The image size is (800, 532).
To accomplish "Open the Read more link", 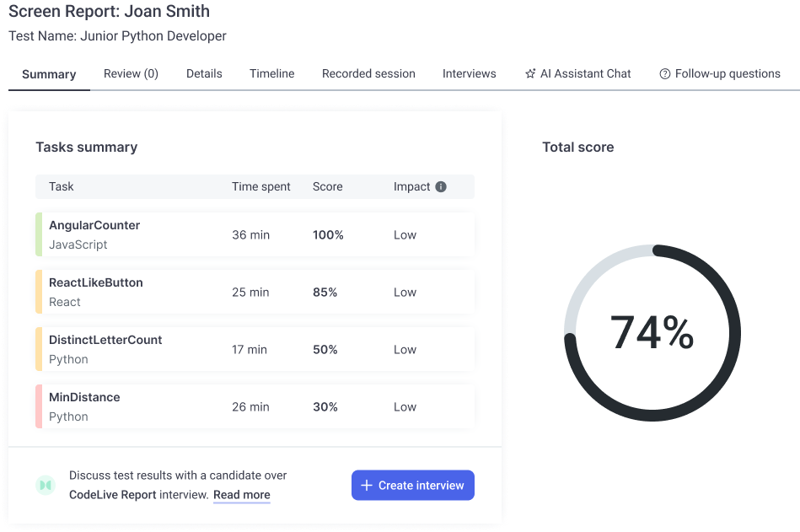I will point(242,495).
